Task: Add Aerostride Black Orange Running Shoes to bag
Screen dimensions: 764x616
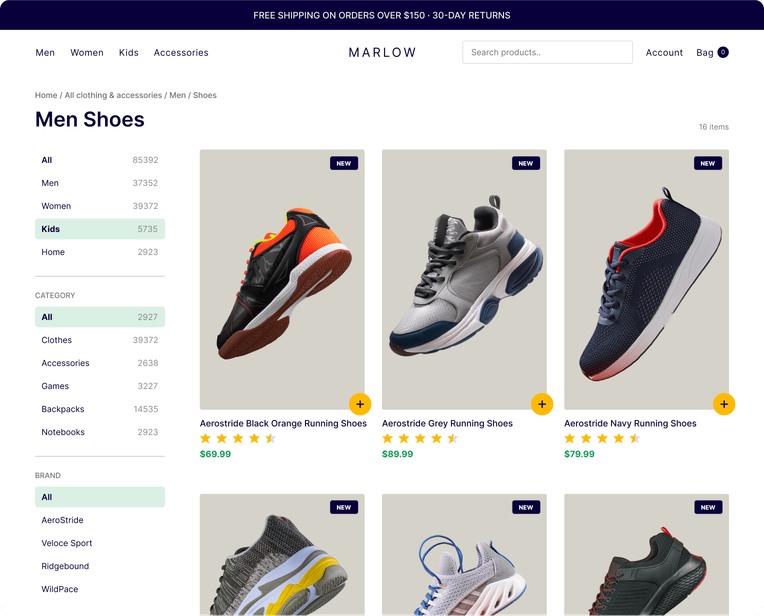Action: [360, 404]
